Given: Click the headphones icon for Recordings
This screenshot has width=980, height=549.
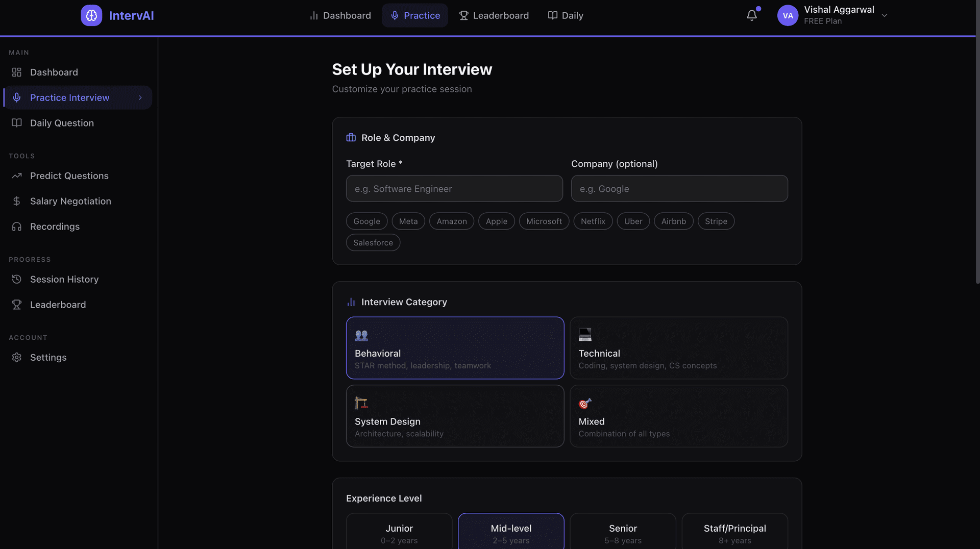Looking at the screenshot, I should coord(17,227).
